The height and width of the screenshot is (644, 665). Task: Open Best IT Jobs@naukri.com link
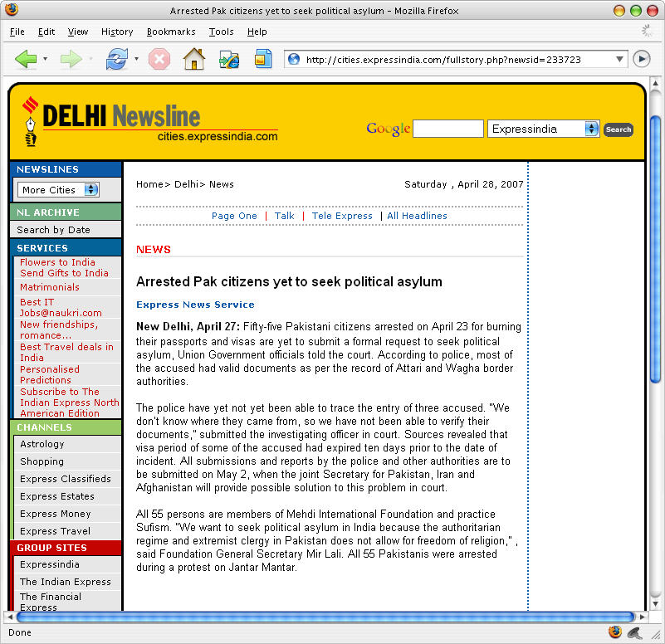click(x=61, y=307)
